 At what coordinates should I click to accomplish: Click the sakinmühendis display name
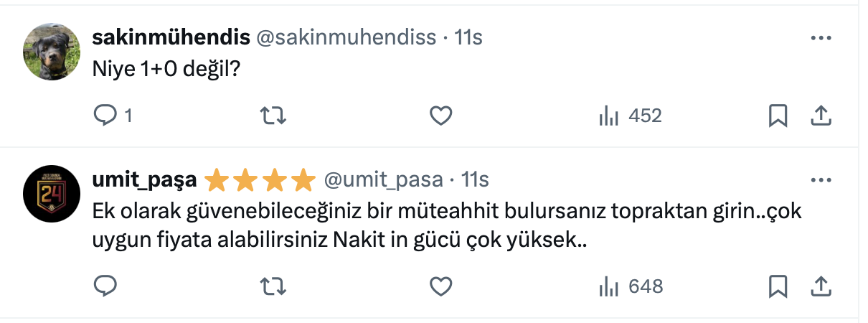tap(171, 37)
